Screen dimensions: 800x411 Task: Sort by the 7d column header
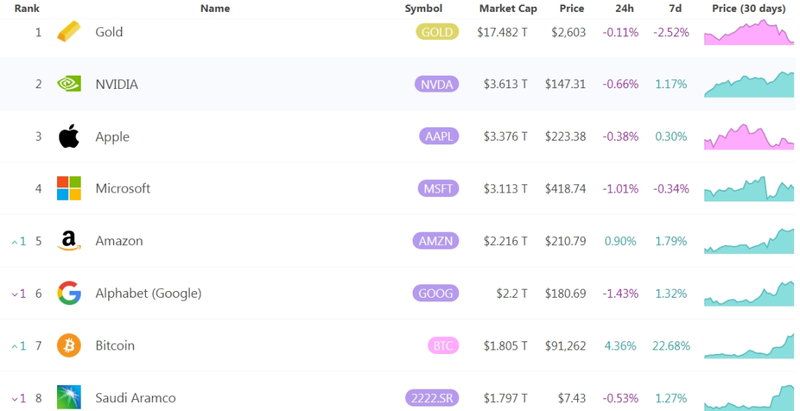pyautogui.click(x=677, y=9)
